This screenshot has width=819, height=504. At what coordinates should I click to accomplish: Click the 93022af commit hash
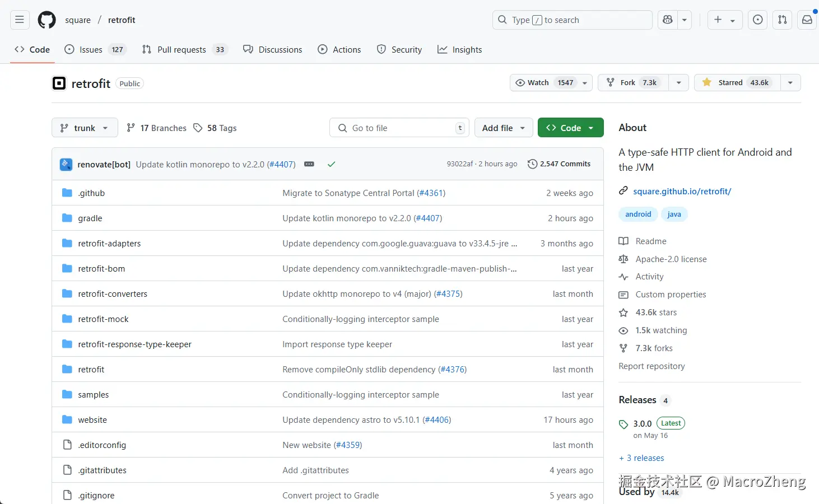(x=460, y=164)
